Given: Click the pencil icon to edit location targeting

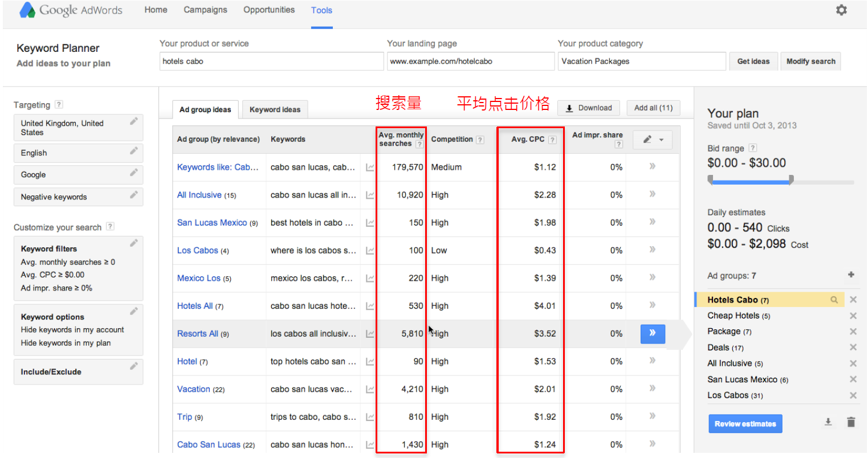Looking at the screenshot, I should [x=133, y=121].
